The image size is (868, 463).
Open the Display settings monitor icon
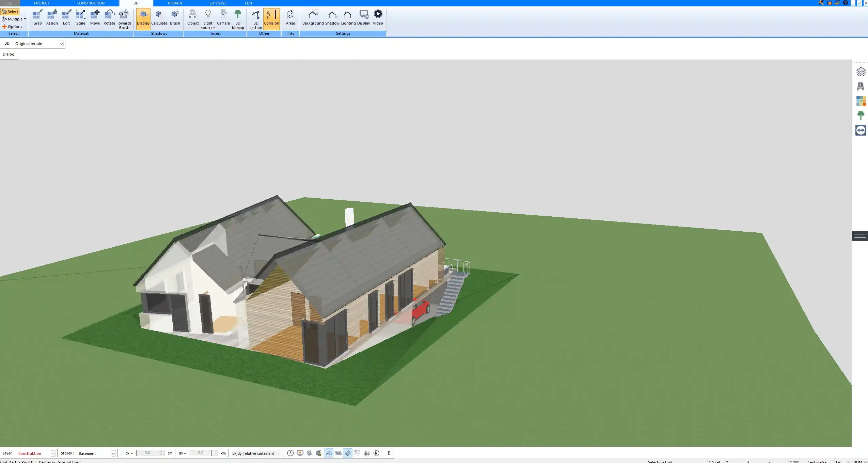coord(364,17)
